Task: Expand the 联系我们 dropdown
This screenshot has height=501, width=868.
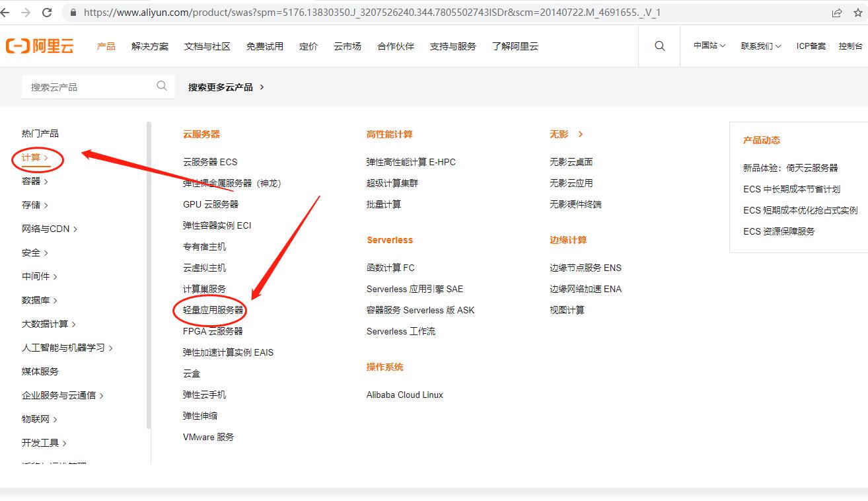Action: [x=760, y=45]
